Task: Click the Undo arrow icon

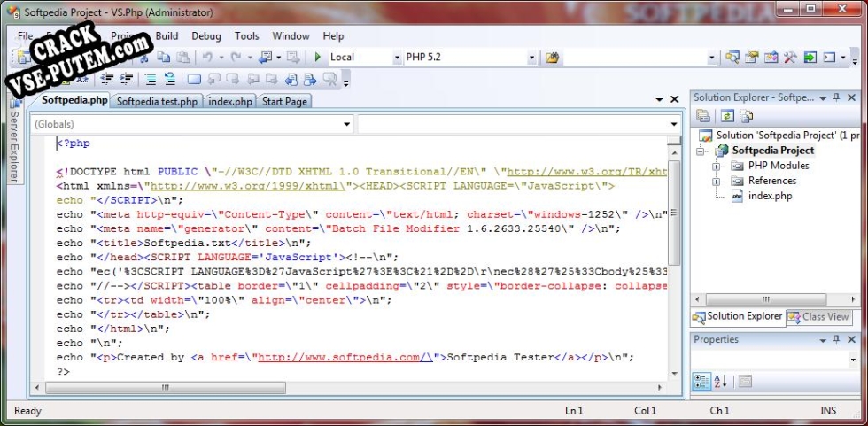Action: pyautogui.click(x=207, y=57)
